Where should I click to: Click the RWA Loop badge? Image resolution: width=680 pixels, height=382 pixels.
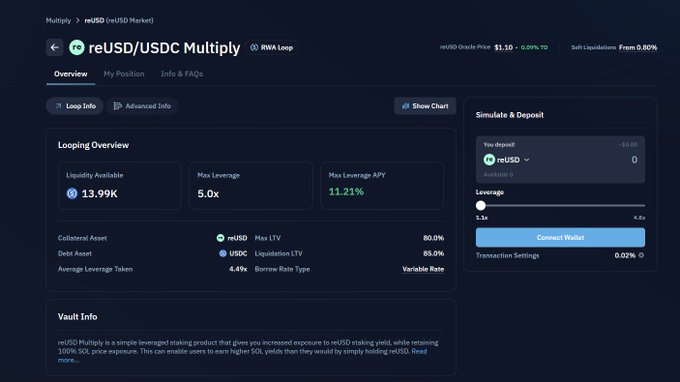[272, 47]
